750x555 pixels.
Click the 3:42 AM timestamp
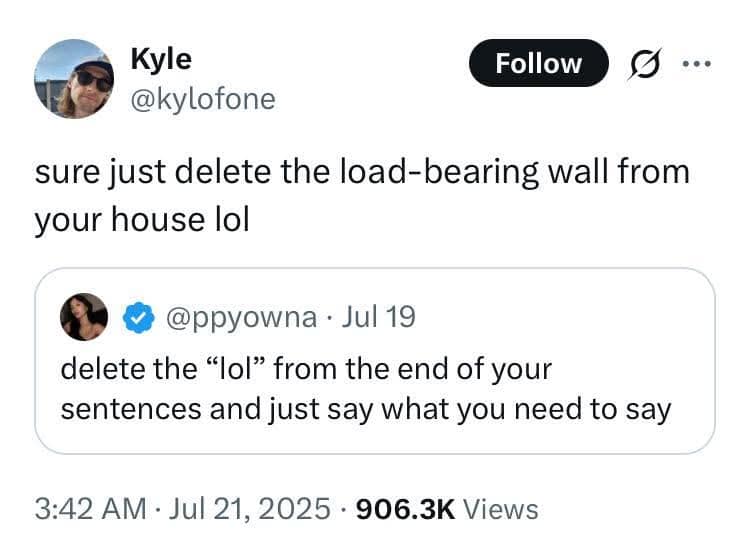pos(91,509)
